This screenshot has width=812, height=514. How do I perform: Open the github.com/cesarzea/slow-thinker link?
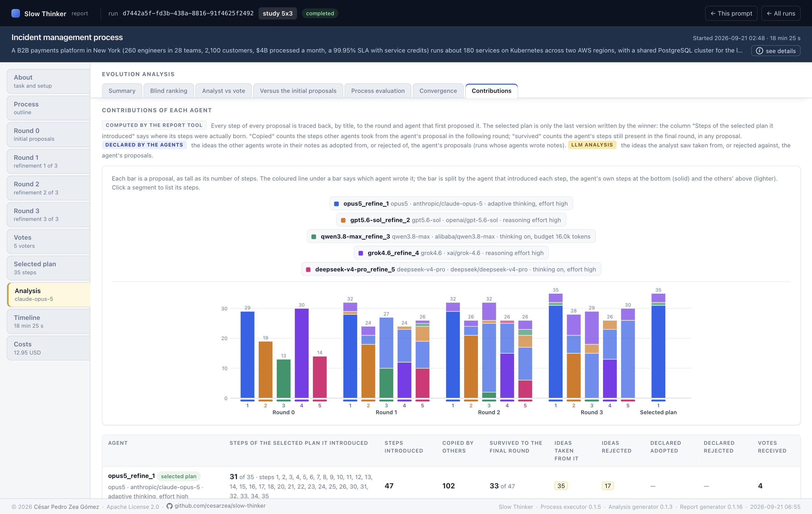220,506
